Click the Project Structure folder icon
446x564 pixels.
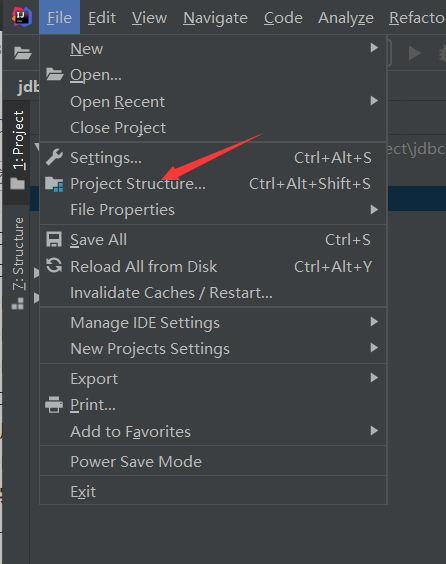(54, 184)
